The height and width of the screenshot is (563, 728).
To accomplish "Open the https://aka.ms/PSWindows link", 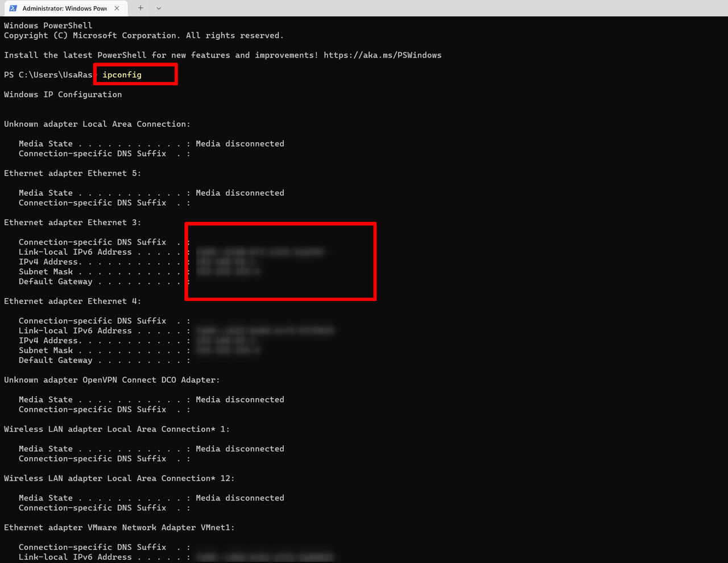I will pos(382,55).
